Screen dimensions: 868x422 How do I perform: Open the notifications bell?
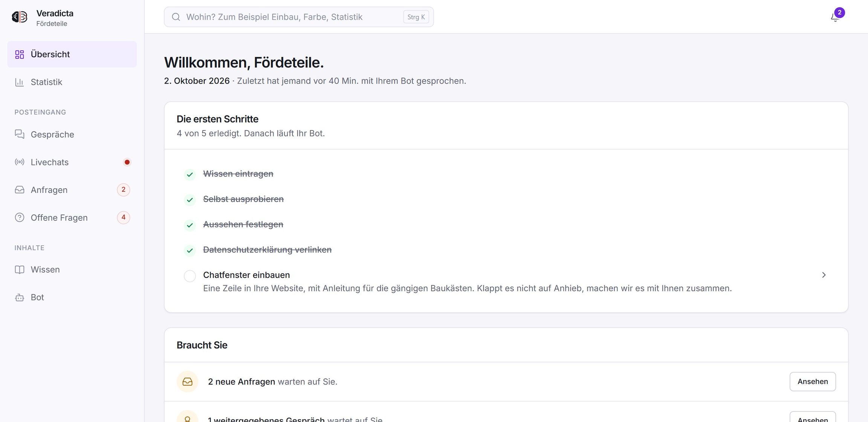click(834, 17)
